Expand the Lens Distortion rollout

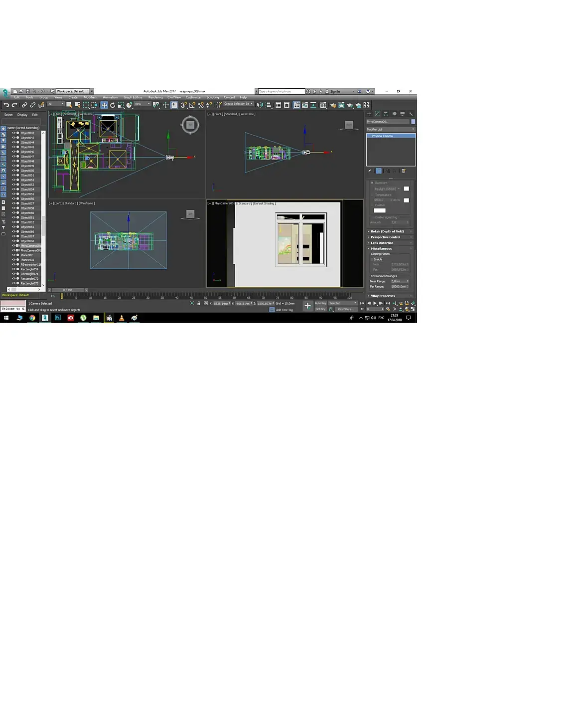tap(390, 243)
